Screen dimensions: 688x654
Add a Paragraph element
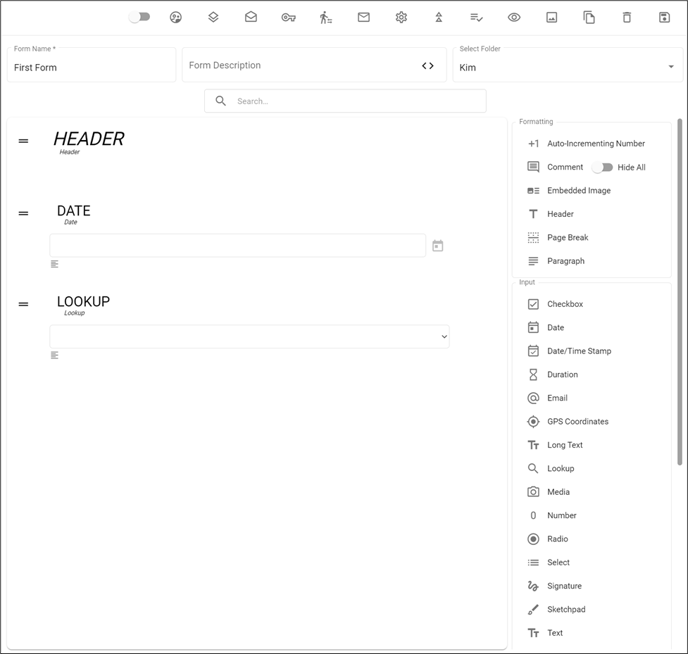point(556,261)
